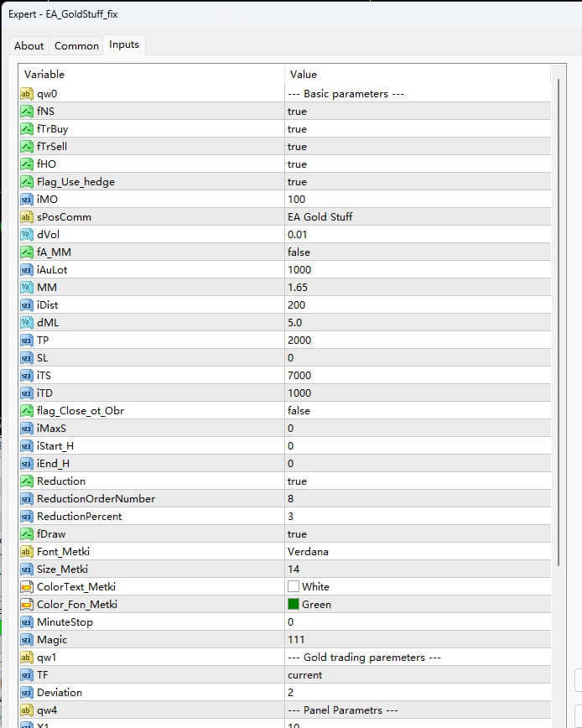Viewport: 582px width, 728px height.
Task: Click the Flag_Use_hedge boolean icon
Action: tap(27, 182)
